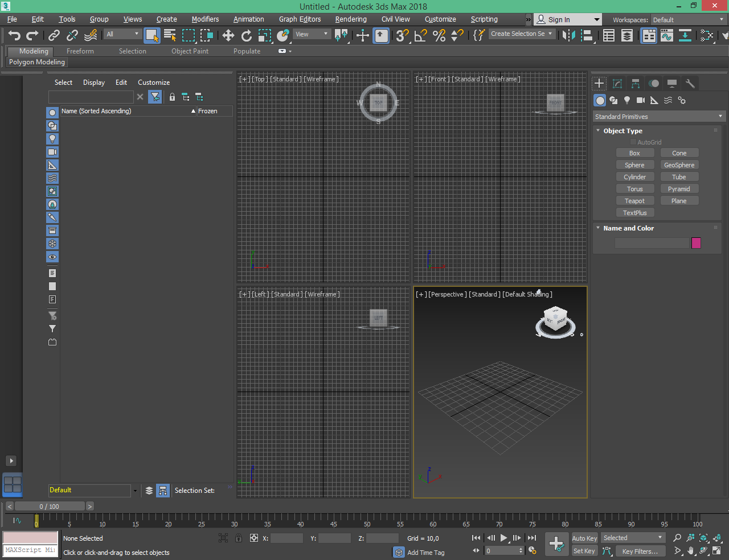Create a Box primitive
This screenshot has height=560, width=729.
click(634, 153)
